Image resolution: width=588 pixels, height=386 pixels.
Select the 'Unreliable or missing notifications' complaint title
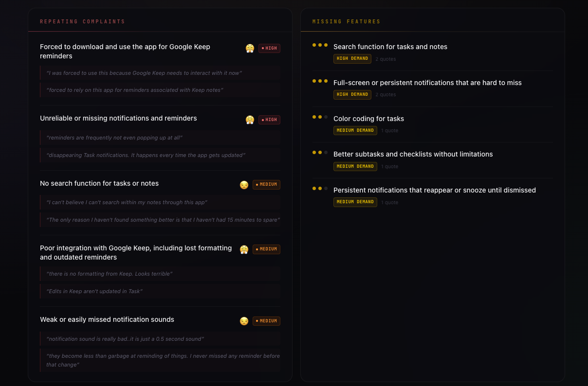(x=118, y=118)
